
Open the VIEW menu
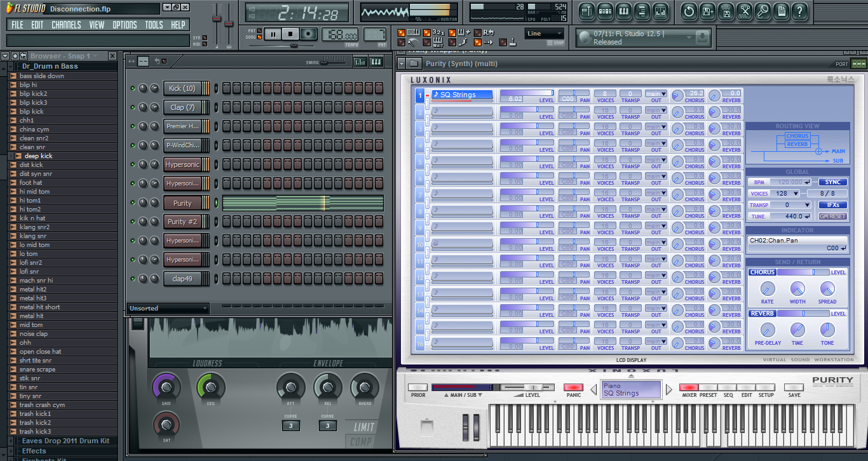pos(97,25)
